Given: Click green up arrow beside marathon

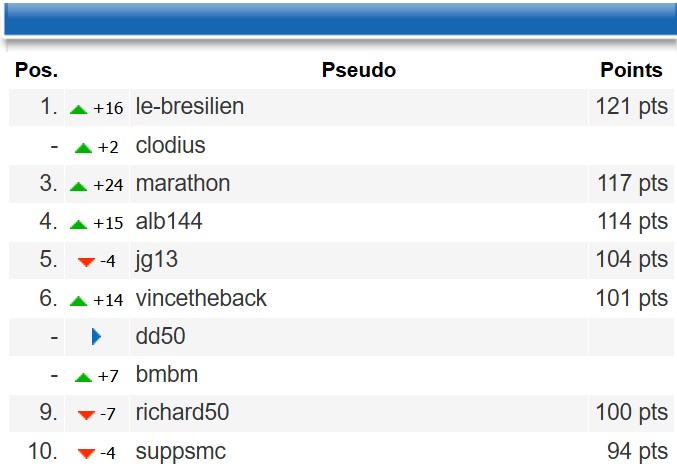Looking at the screenshot, I should pyautogui.click(x=79, y=186).
